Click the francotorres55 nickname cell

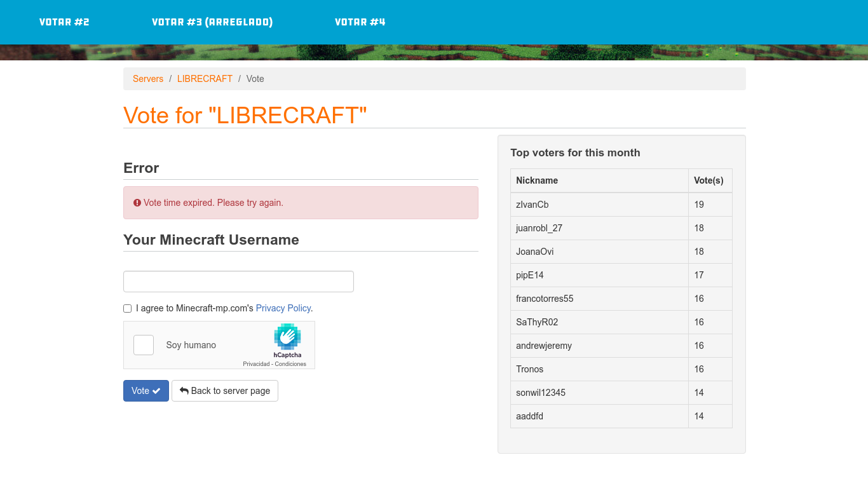pyautogui.click(x=545, y=299)
